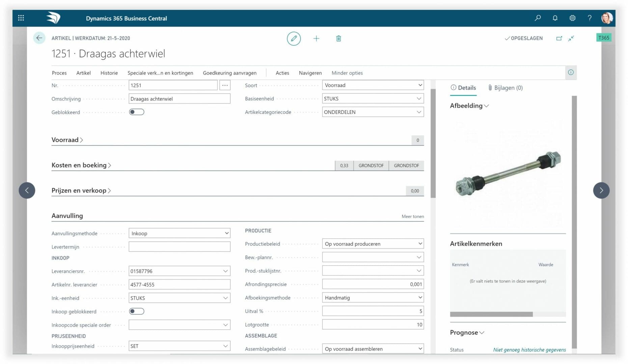The image size is (628, 364).
Task: Go to previous record arrow
Action: 27,190
